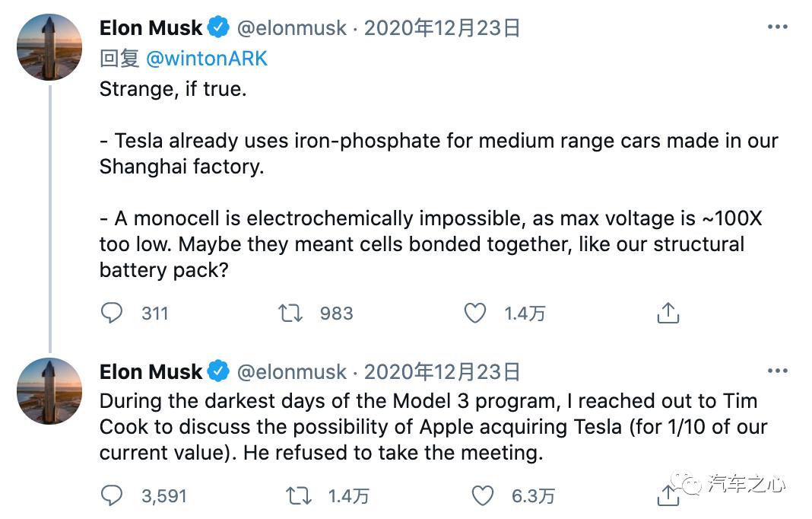Click the verified badge on first tweet

(219, 28)
